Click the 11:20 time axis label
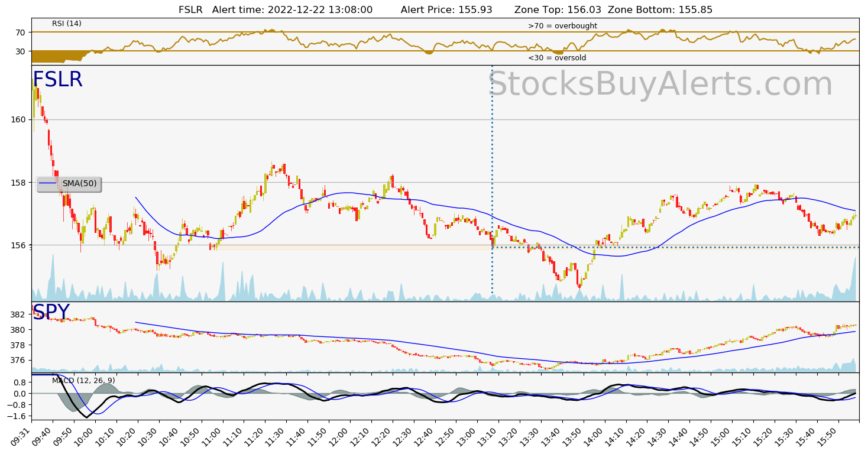The image size is (868, 454). pyautogui.click(x=255, y=436)
